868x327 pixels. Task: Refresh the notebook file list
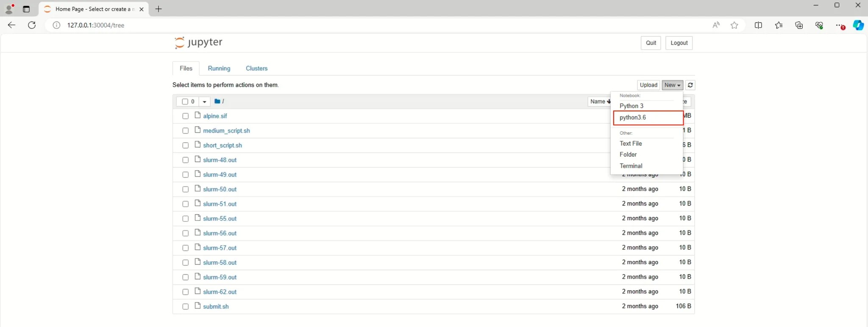click(x=690, y=85)
